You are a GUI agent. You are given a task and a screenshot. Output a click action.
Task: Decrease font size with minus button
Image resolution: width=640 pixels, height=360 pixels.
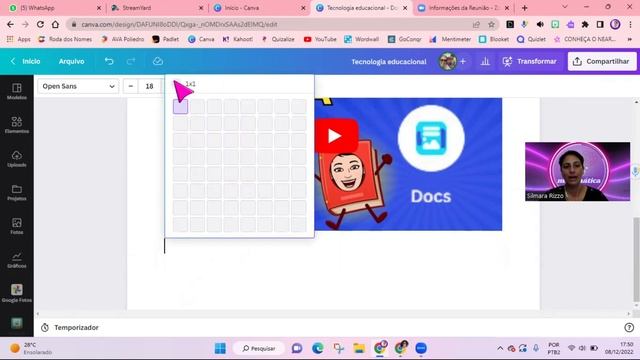click(131, 86)
